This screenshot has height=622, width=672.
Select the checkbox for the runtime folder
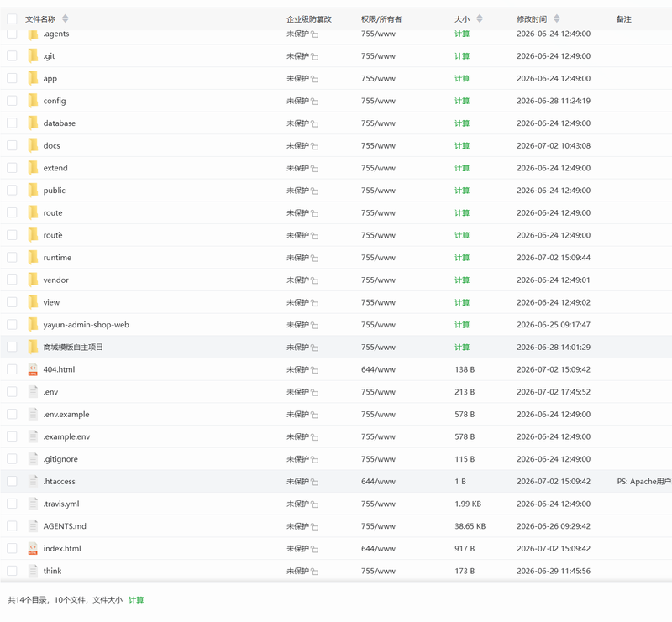click(x=12, y=257)
